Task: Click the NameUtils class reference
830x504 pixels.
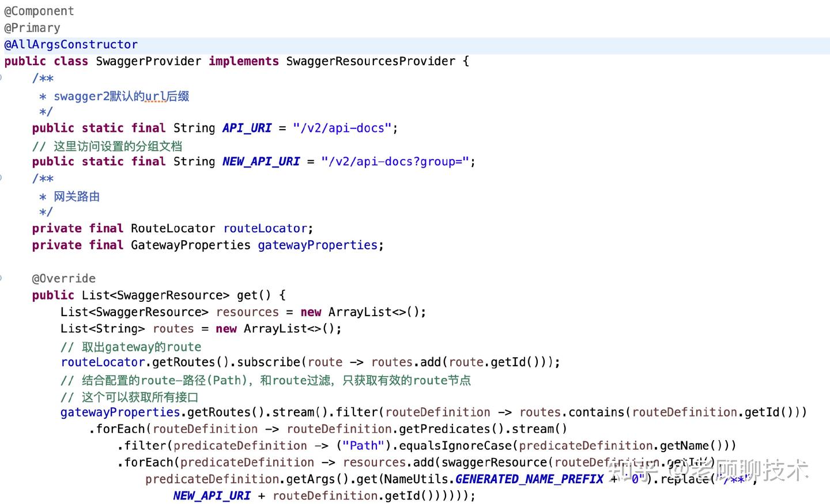Action: pos(416,479)
